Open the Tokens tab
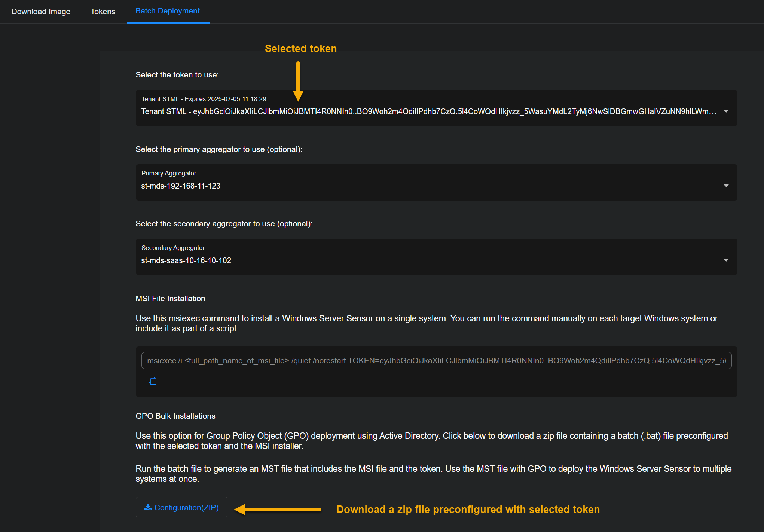Image resolution: width=764 pixels, height=532 pixels. pyautogui.click(x=103, y=12)
